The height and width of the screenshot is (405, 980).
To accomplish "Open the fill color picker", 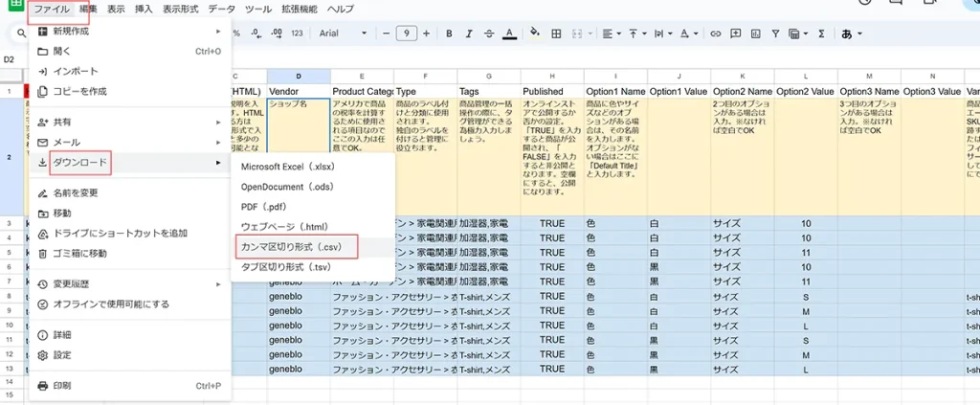I will tap(534, 33).
